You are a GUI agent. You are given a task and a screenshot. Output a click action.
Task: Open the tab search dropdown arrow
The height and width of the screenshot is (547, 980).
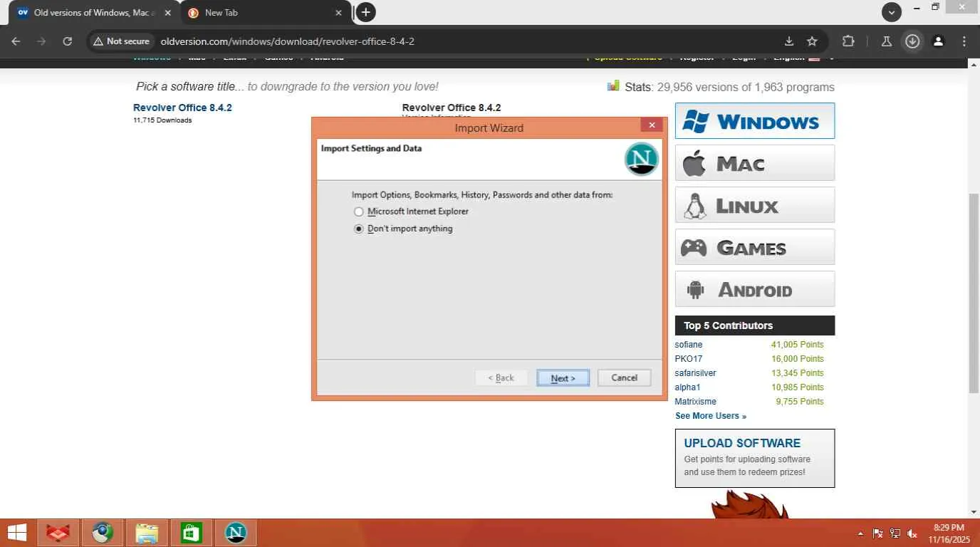click(x=892, y=12)
